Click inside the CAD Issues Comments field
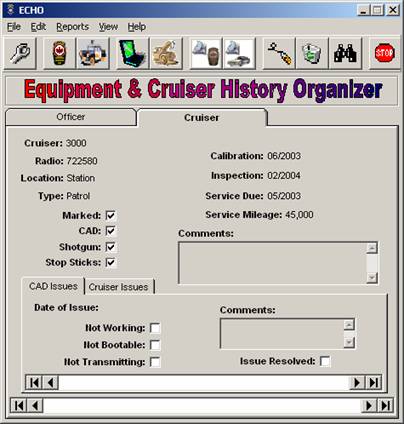Image resolution: width=404 pixels, height=424 pixels. pos(282,334)
